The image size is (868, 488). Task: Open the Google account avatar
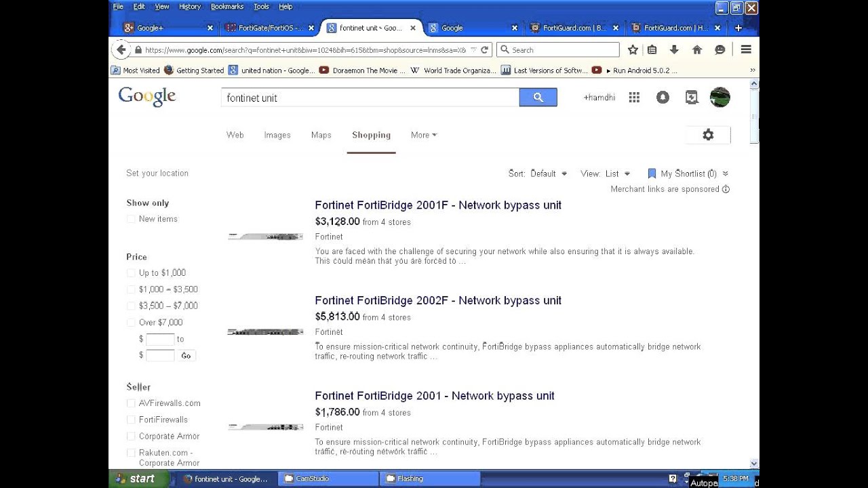(719, 97)
